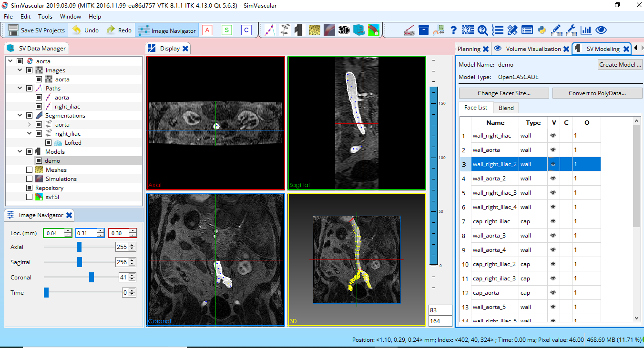This screenshot has width=644, height=348.
Task: Uncheck the Repository checkbox
Action: [30, 188]
